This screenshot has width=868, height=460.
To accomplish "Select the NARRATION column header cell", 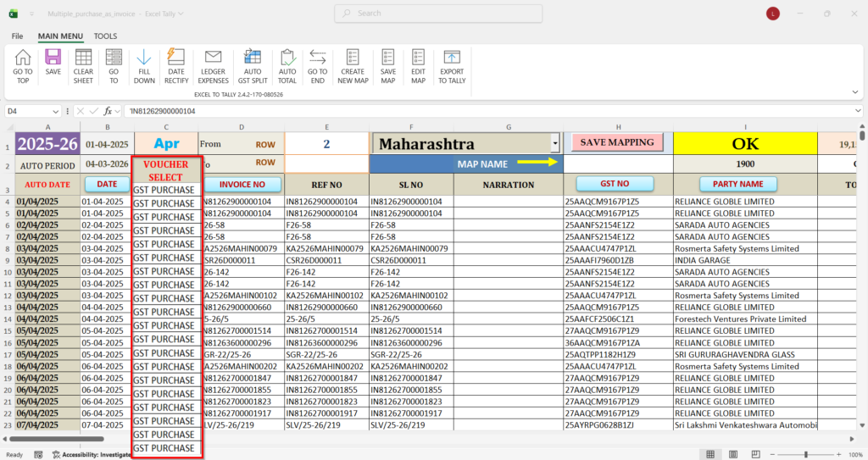I will click(509, 185).
